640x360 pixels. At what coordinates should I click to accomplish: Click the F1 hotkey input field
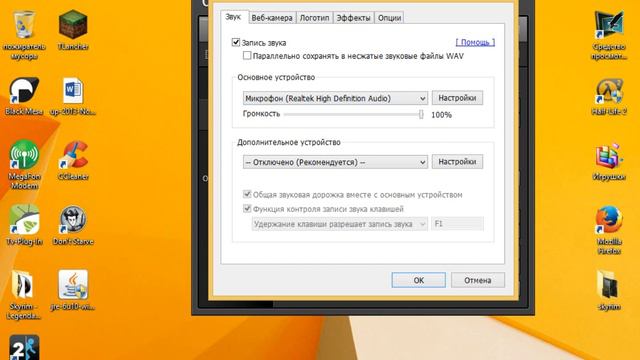tap(457, 224)
